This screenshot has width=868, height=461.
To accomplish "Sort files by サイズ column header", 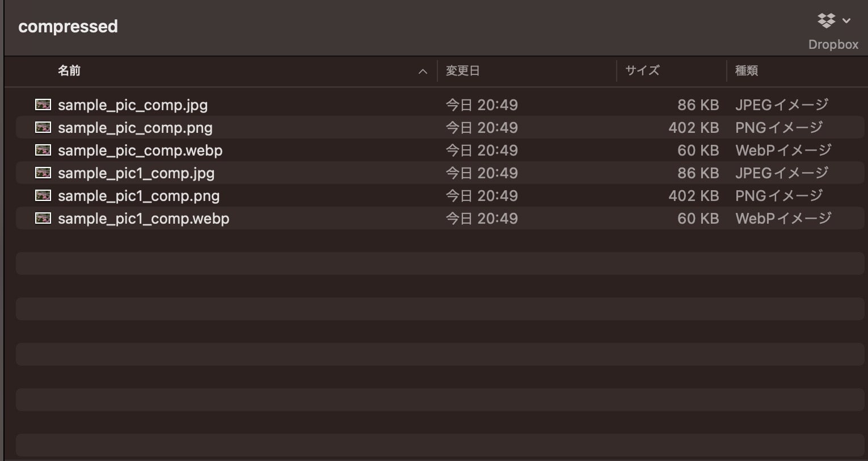I will pyautogui.click(x=642, y=70).
